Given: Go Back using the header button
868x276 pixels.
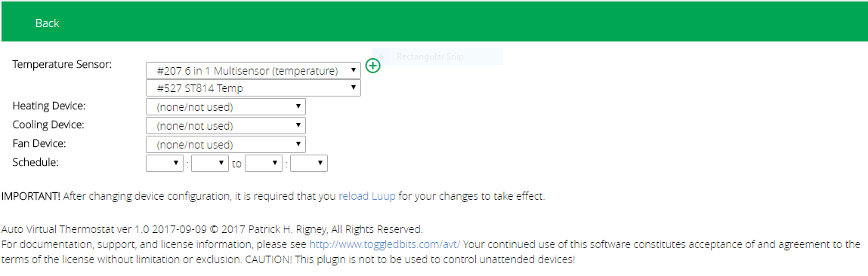Looking at the screenshot, I should tap(47, 23).
